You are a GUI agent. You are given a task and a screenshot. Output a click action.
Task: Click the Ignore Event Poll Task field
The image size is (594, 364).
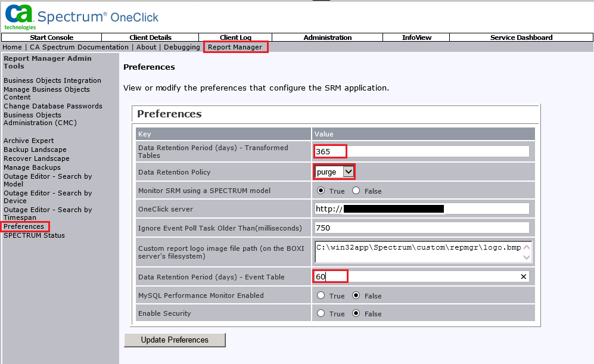click(422, 228)
